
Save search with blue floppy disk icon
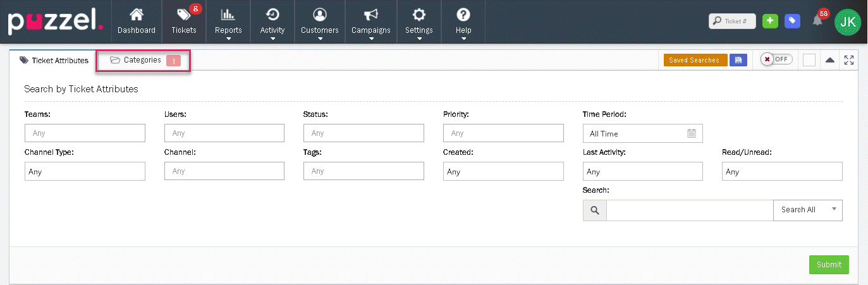point(738,60)
